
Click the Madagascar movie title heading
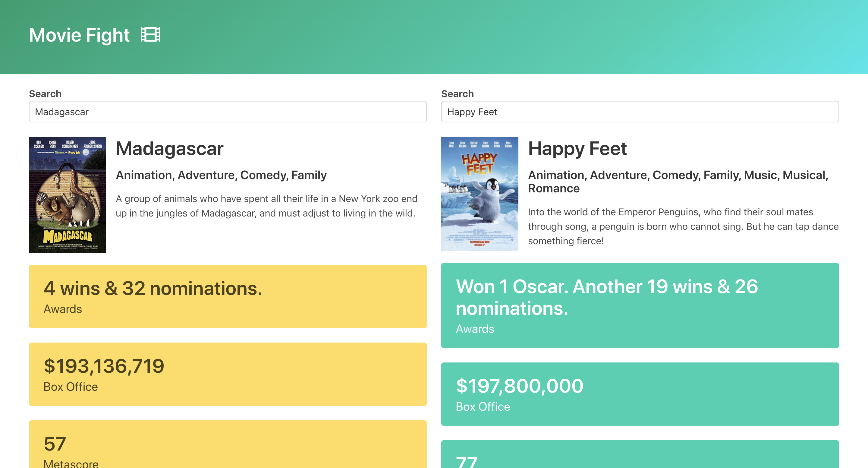click(169, 149)
